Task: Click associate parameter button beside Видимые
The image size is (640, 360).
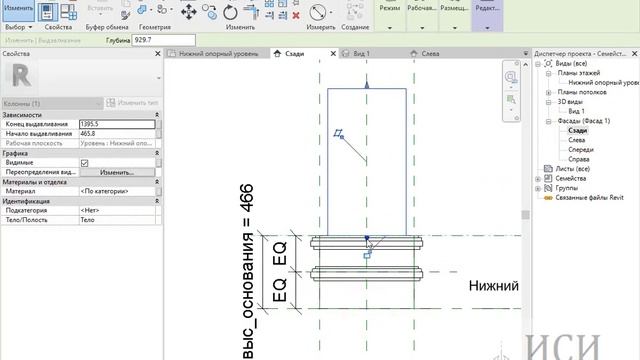Action: pos(158,163)
